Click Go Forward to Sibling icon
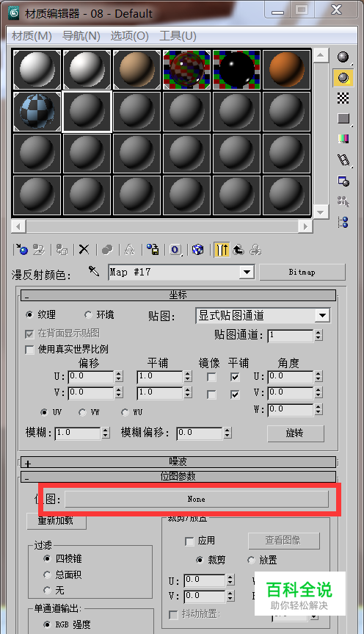The height and width of the screenshot is (634, 364). click(255, 250)
